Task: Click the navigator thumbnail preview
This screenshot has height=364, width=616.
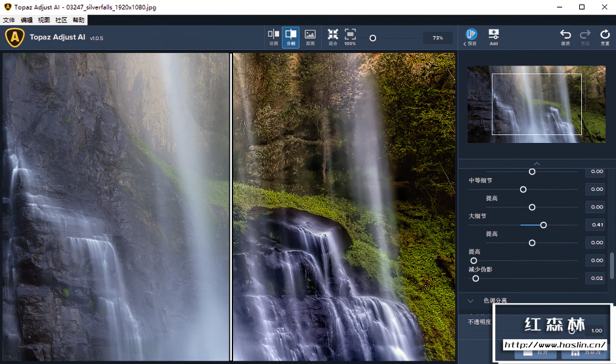Action: [537, 104]
